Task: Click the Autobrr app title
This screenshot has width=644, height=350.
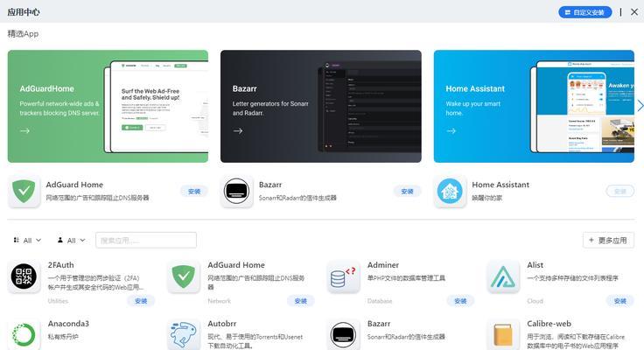Action: [x=222, y=323]
